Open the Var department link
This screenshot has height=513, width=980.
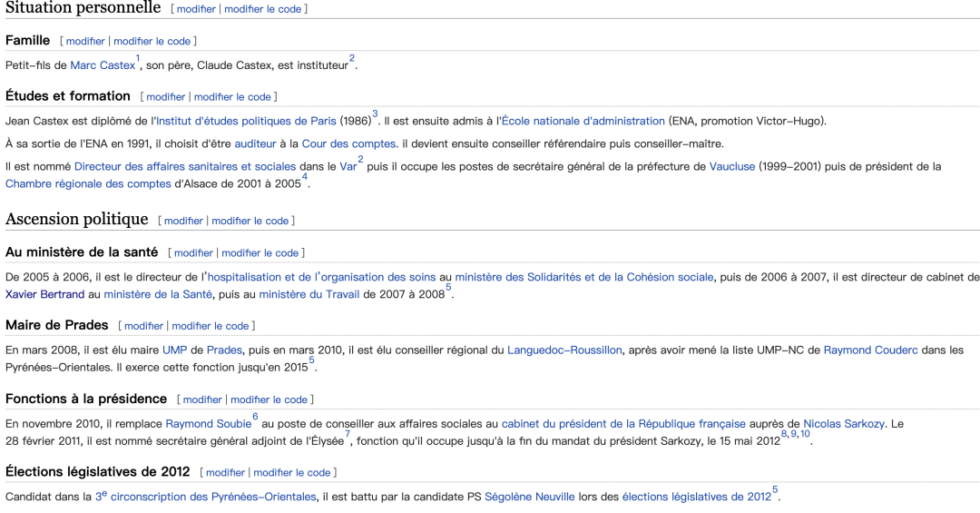[348, 166]
